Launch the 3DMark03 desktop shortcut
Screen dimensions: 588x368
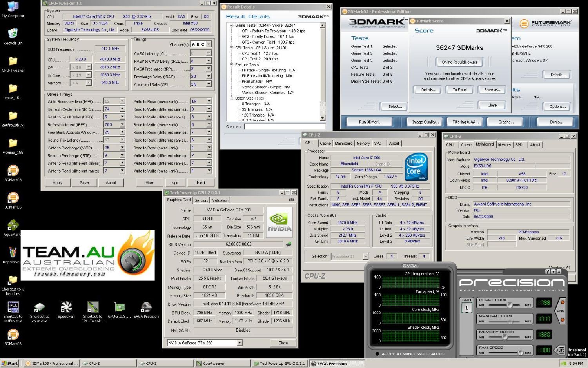13,173
